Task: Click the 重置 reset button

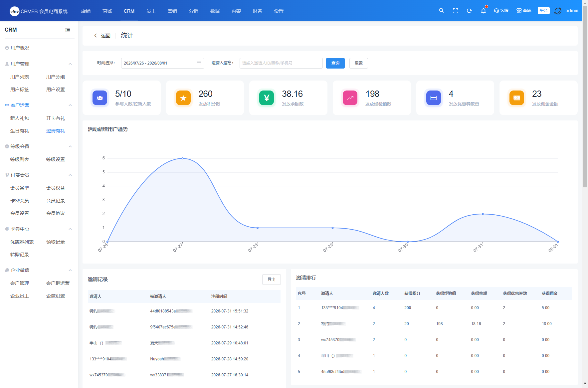Action: pyautogui.click(x=359, y=63)
